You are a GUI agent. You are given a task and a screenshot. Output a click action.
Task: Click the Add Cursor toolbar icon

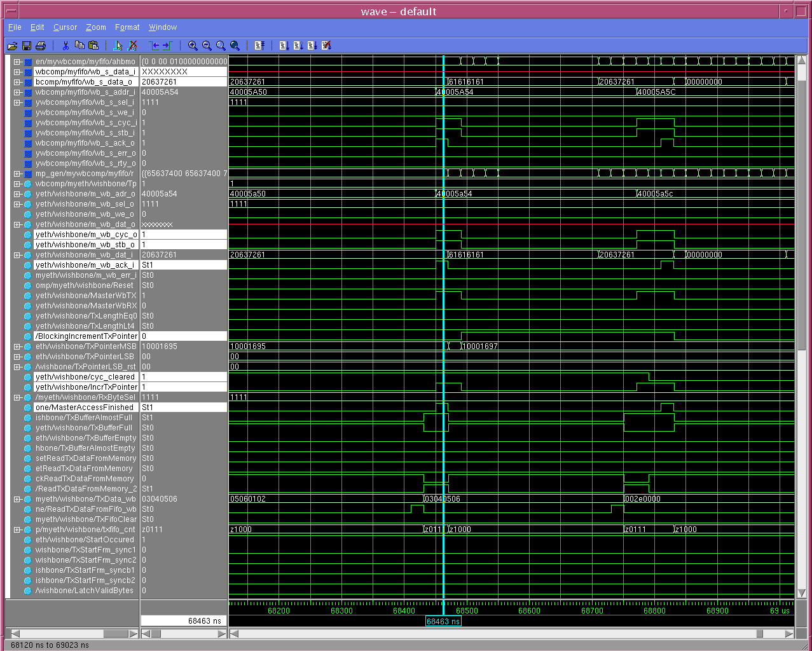click(118, 46)
